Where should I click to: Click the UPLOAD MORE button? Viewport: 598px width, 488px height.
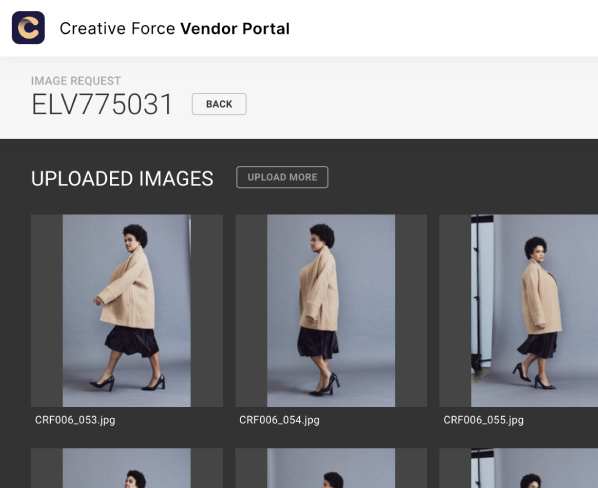coord(282,177)
